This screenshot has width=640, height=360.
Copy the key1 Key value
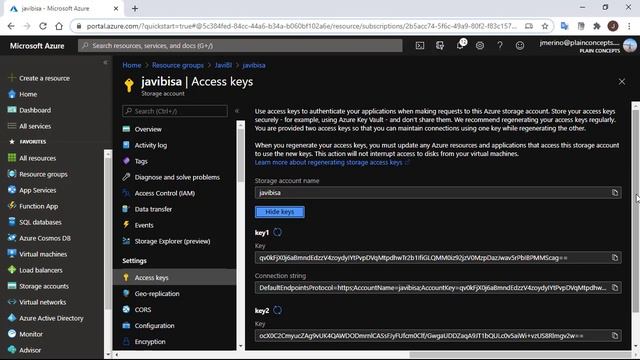tap(615, 258)
